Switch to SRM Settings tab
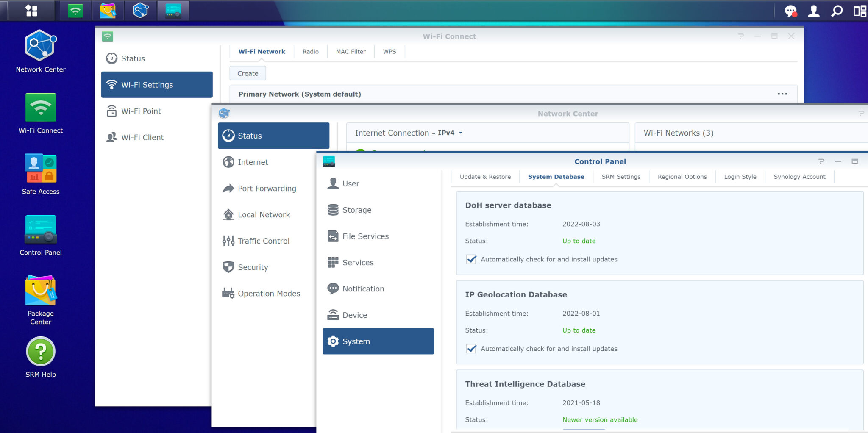The image size is (868, 433). (x=621, y=177)
